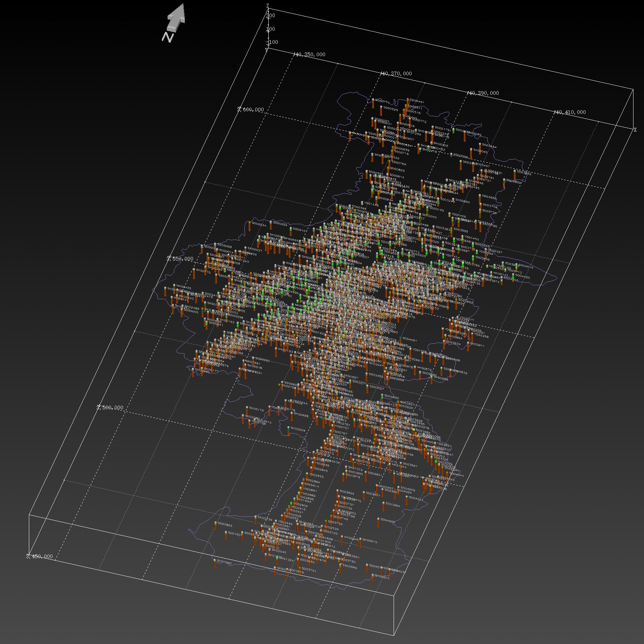Click borehole marker SK00915
The image size is (644, 644).
click(x=360, y=543)
